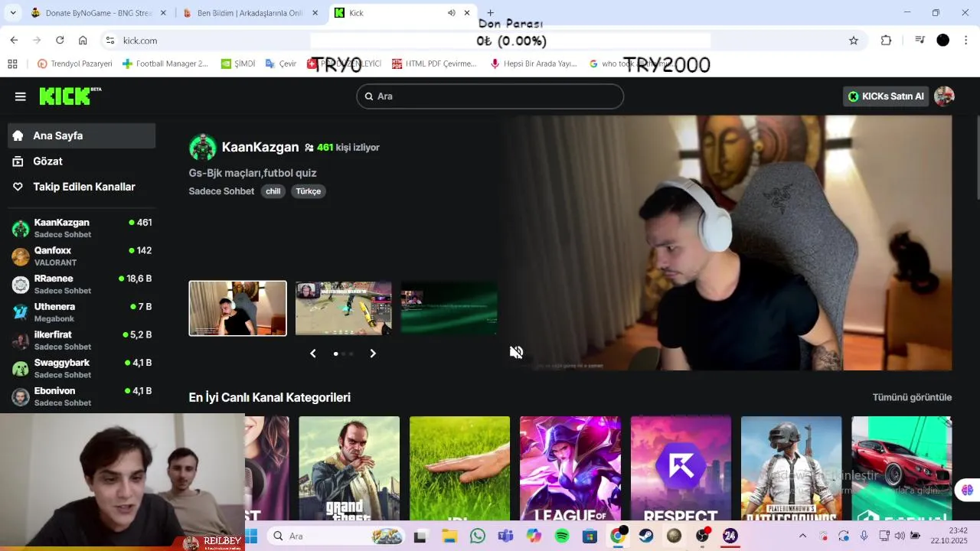Viewport: 980px width, 551px height.
Task: Select Ana Sayfa in the sidebar
Action: coord(81,135)
